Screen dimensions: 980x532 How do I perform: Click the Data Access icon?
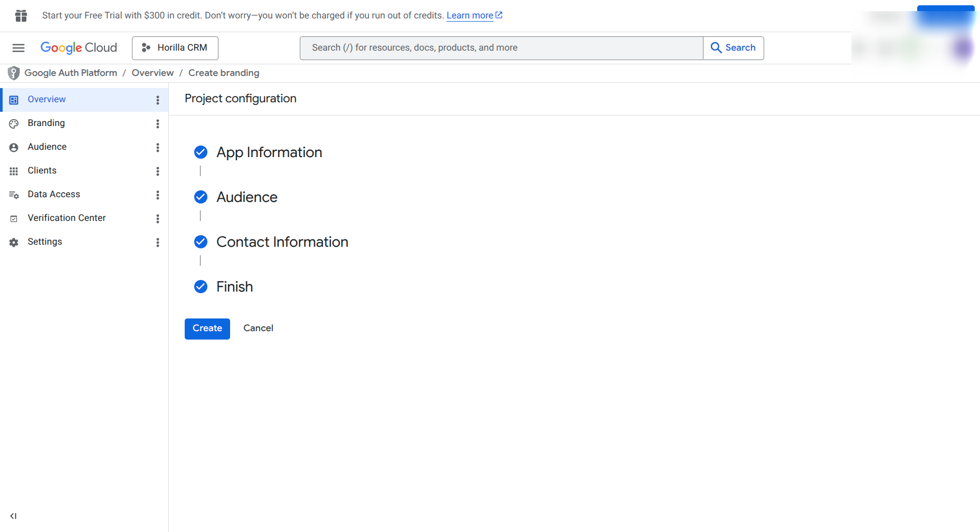coord(14,195)
